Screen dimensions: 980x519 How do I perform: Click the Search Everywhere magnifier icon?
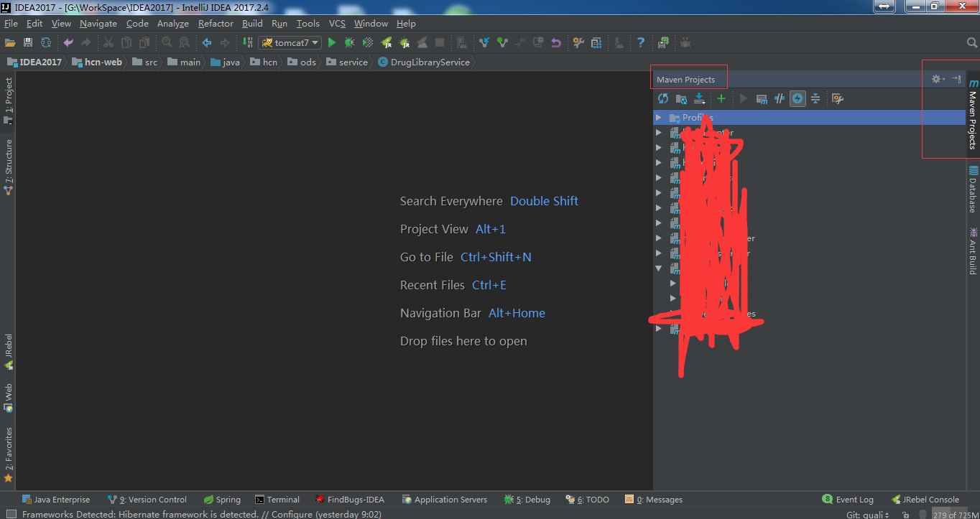pyautogui.click(x=972, y=43)
